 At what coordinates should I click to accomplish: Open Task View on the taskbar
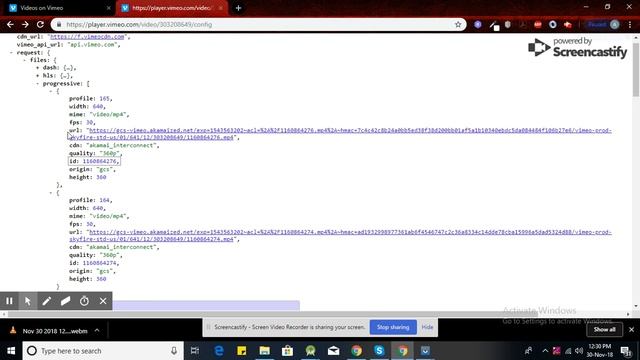pyautogui.click(x=195, y=351)
